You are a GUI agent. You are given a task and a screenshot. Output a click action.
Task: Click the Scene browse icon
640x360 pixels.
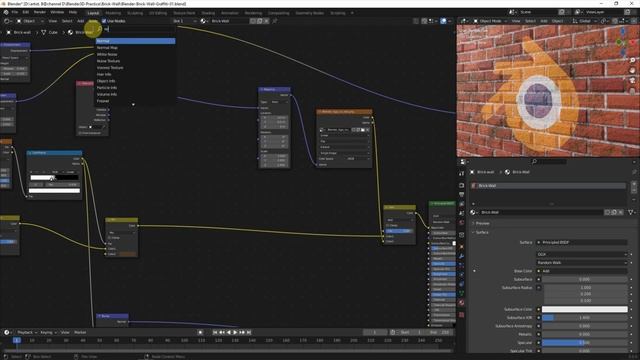(512, 12)
